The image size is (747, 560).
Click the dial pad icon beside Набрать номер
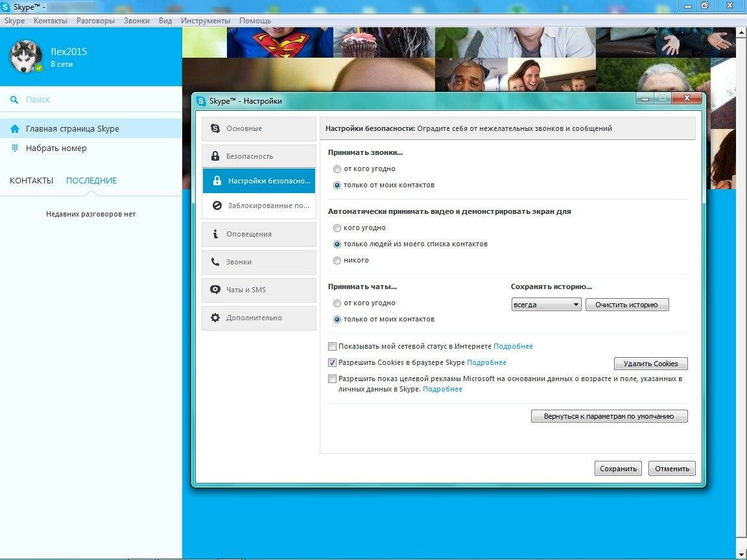tap(15, 148)
